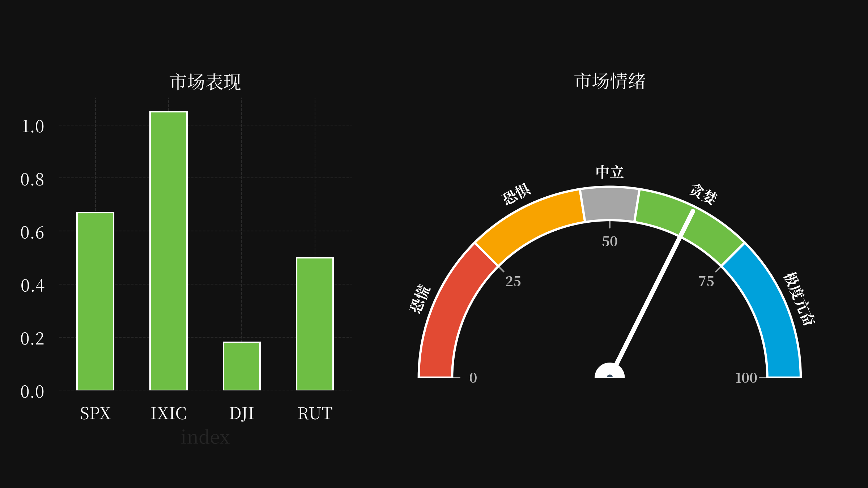The image size is (868, 488).
Task: Click the gauge tick label 100
Action: pos(746,378)
